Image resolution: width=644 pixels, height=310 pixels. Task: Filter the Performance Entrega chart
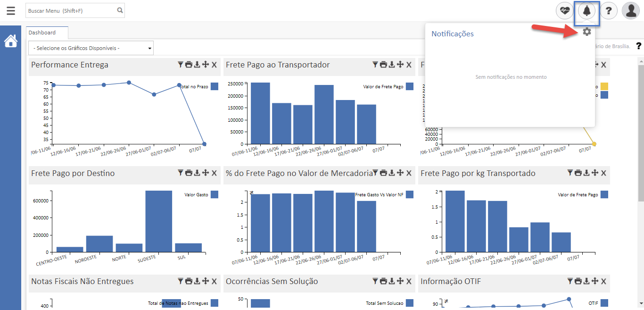coord(180,65)
